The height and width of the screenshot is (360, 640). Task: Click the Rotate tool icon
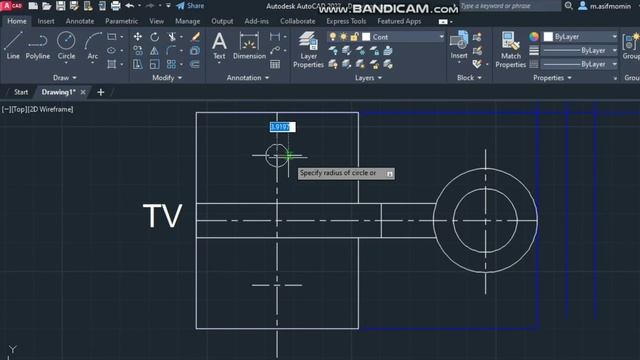pyautogui.click(x=154, y=37)
